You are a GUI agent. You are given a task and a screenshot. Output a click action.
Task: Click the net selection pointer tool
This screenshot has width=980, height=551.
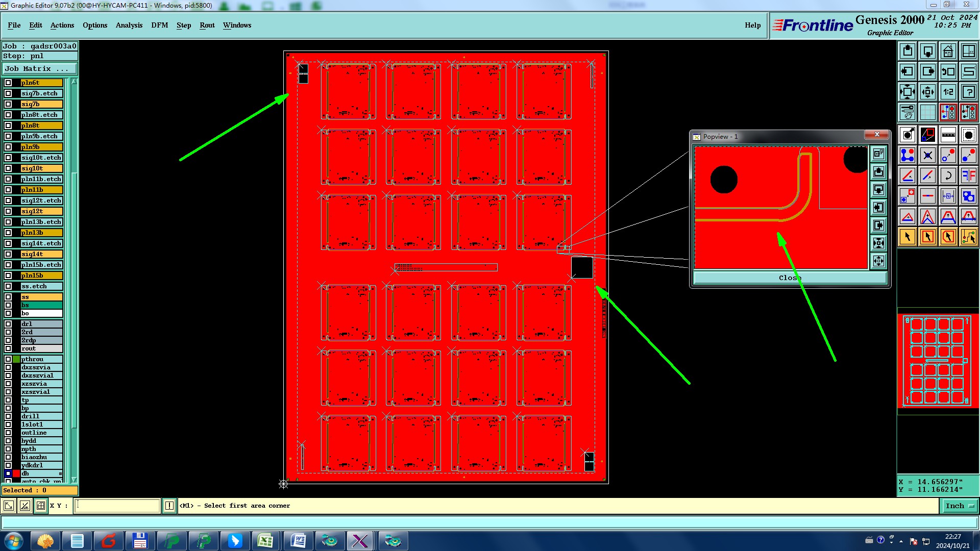pos(968,237)
